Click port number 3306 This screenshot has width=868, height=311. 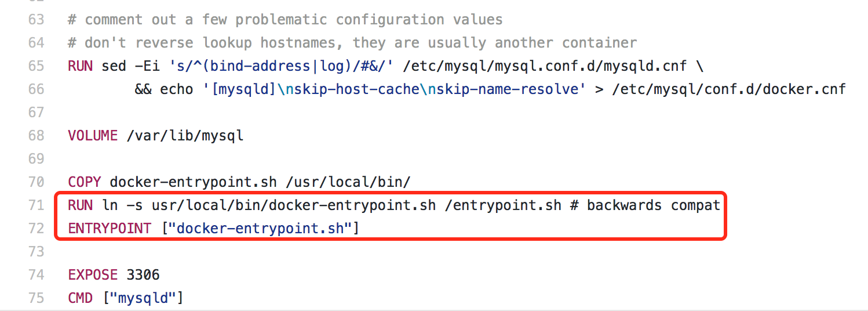(x=143, y=275)
